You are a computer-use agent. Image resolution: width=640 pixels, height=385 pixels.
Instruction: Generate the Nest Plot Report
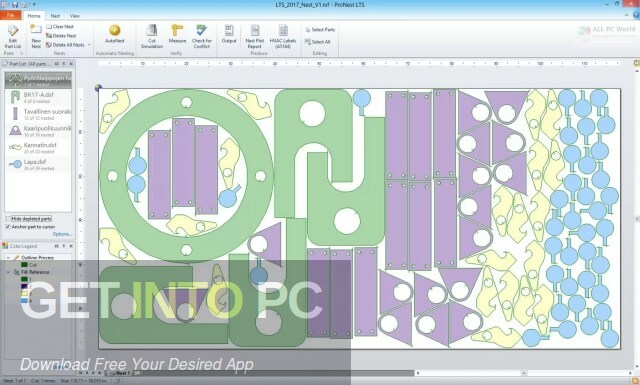[255, 37]
